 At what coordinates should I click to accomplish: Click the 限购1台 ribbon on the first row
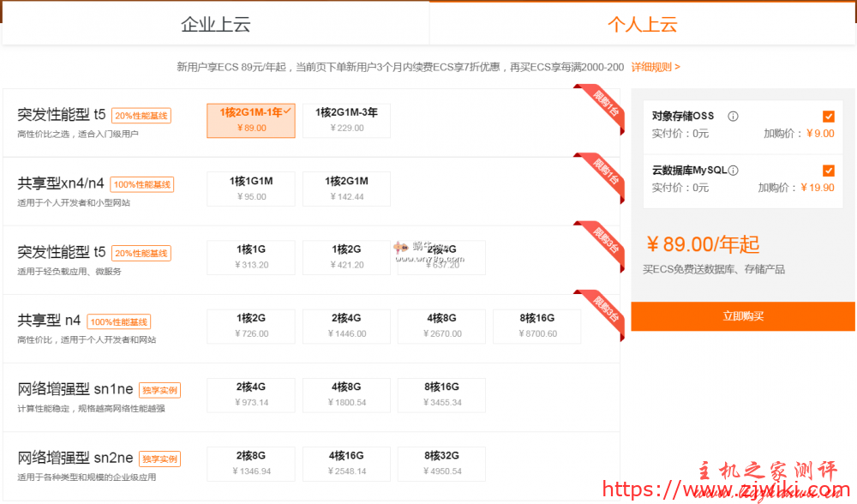click(600, 104)
